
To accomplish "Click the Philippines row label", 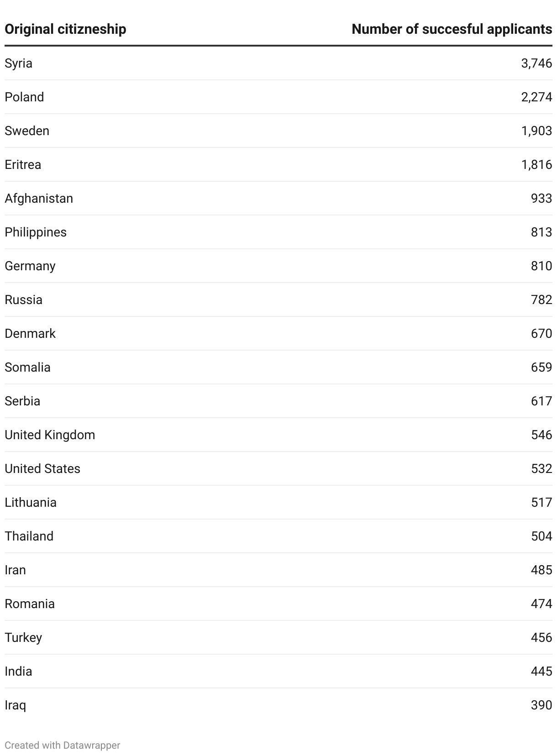I will point(36,232).
